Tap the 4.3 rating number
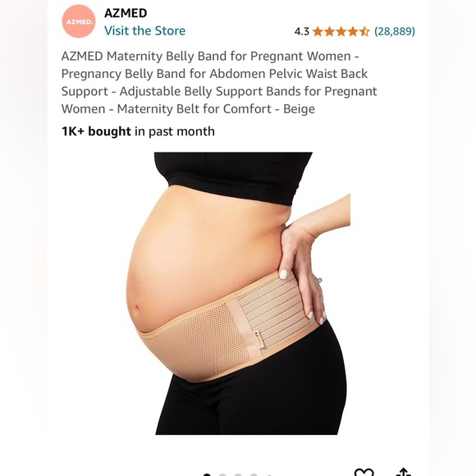Viewport: 476px width, 476px height. [302, 31]
